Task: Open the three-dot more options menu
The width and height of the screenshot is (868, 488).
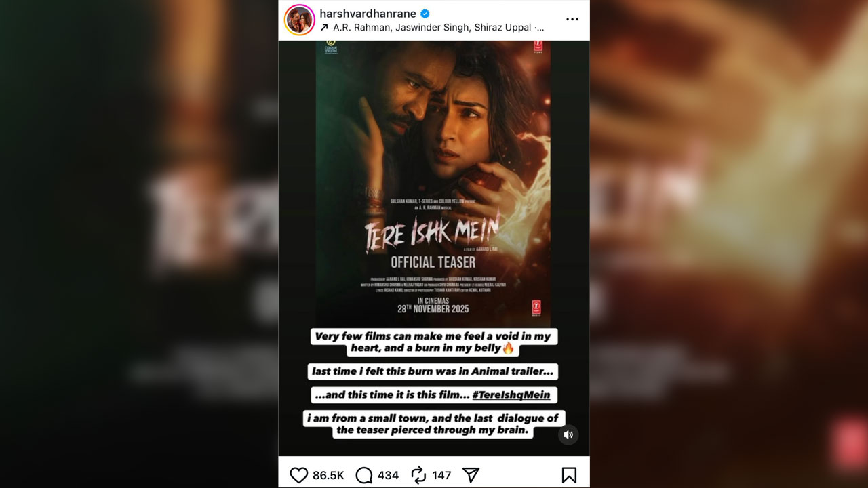Action: pyautogui.click(x=572, y=20)
